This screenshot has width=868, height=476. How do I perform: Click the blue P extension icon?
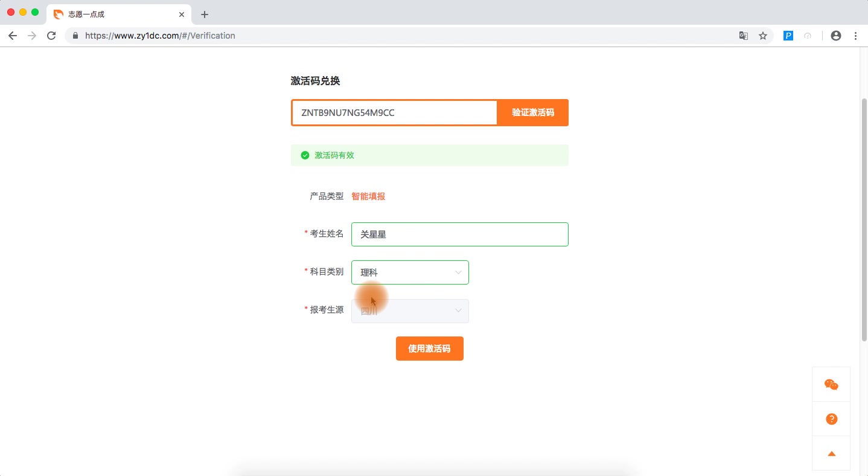click(788, 36)
